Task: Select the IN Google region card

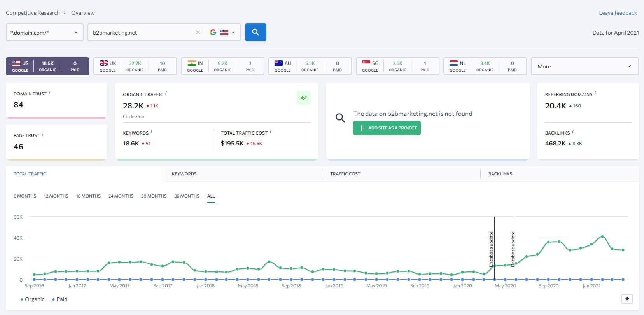Action: (x=222, y=66)
